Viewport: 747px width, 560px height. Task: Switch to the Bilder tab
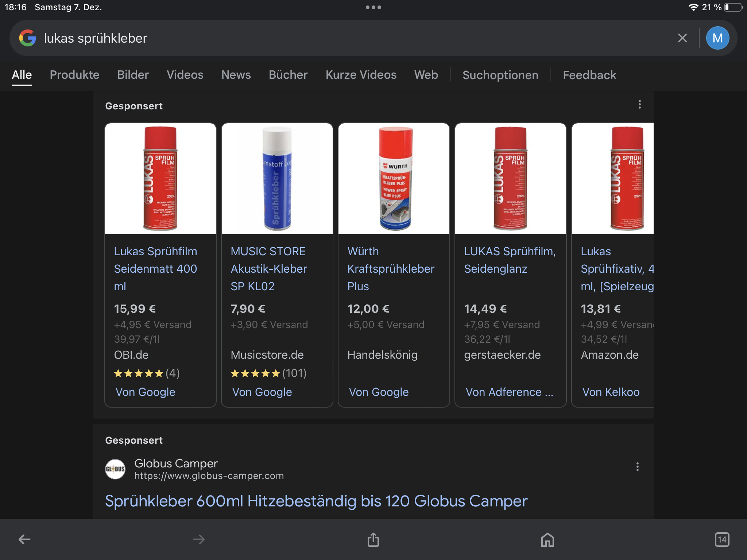pos(133,75)
